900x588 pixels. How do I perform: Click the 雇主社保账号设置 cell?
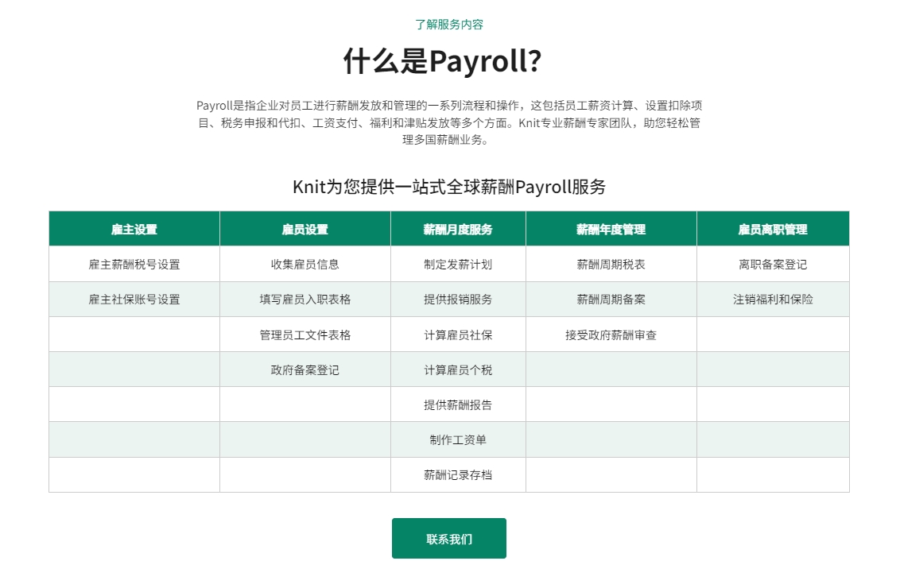pos(134,300)
